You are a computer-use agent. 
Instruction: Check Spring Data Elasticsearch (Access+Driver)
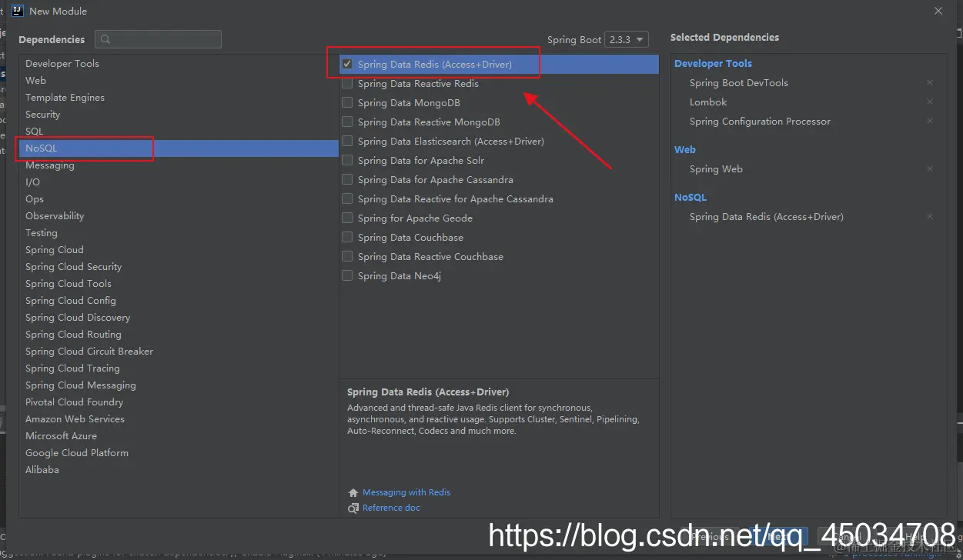[x=347, y=141]
